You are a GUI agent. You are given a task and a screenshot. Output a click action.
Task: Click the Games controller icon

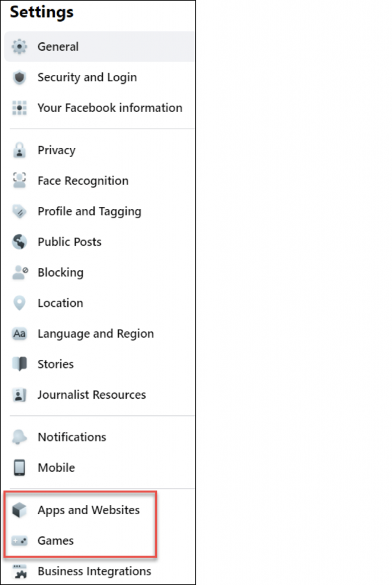[19, 540]
